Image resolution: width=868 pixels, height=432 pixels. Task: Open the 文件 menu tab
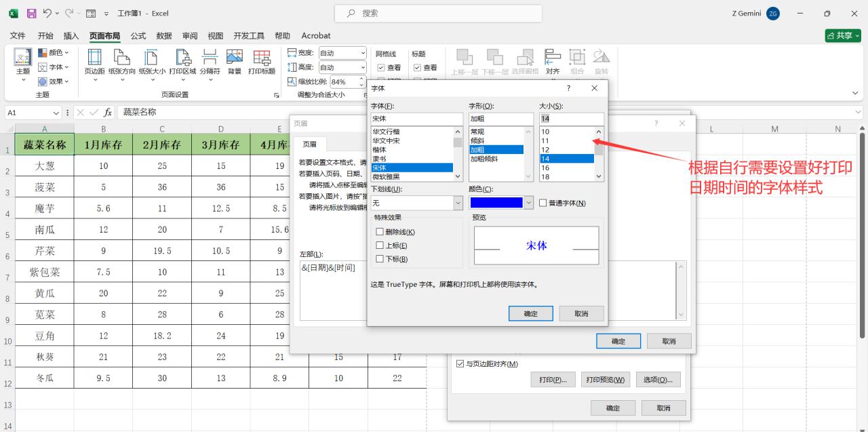(x=18, y=36)
